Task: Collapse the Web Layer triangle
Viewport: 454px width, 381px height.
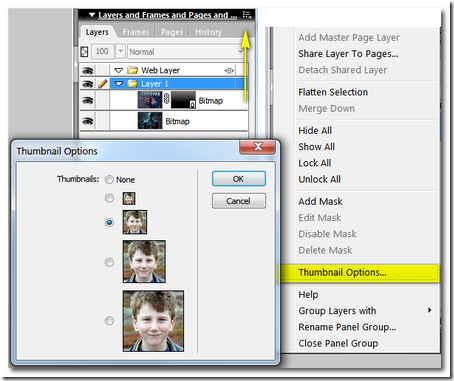Action: point(119,70)
